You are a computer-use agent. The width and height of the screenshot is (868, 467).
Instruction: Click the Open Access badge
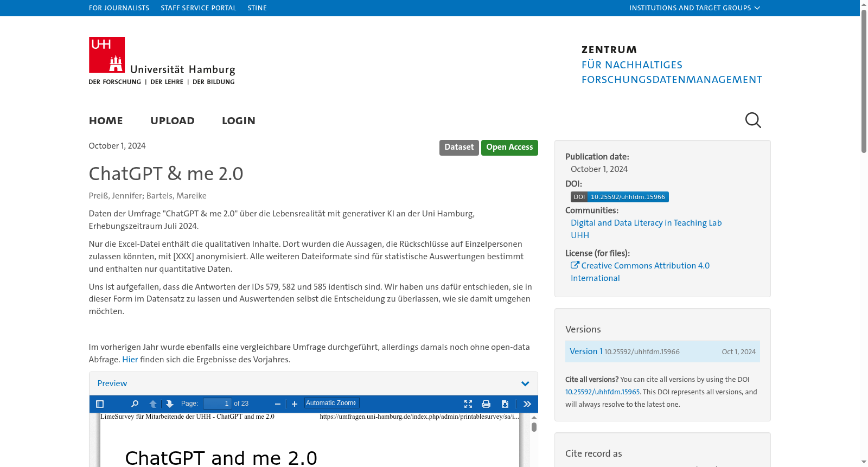point(509,148)
